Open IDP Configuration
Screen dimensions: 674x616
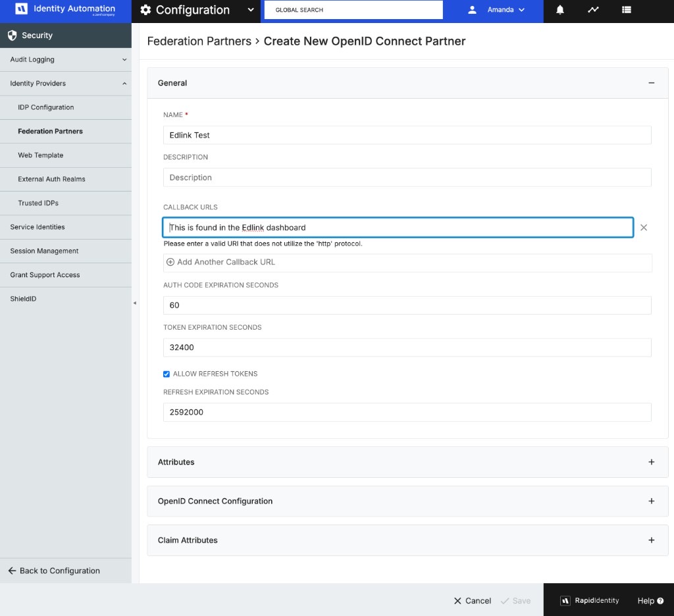[x=66, y=107]
